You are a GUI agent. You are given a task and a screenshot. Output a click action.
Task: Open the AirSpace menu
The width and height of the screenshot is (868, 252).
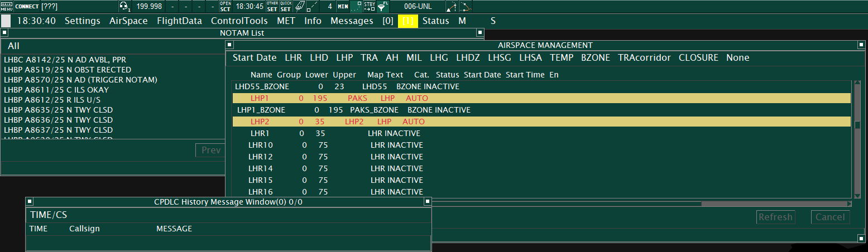[128, 21]
